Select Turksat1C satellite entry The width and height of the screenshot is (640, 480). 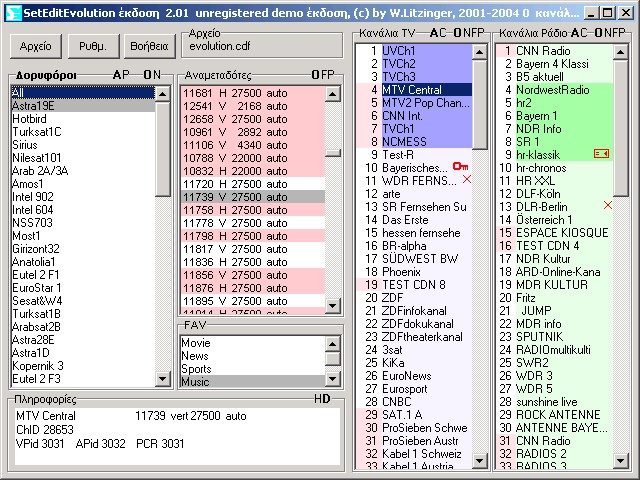coord(36,131)
